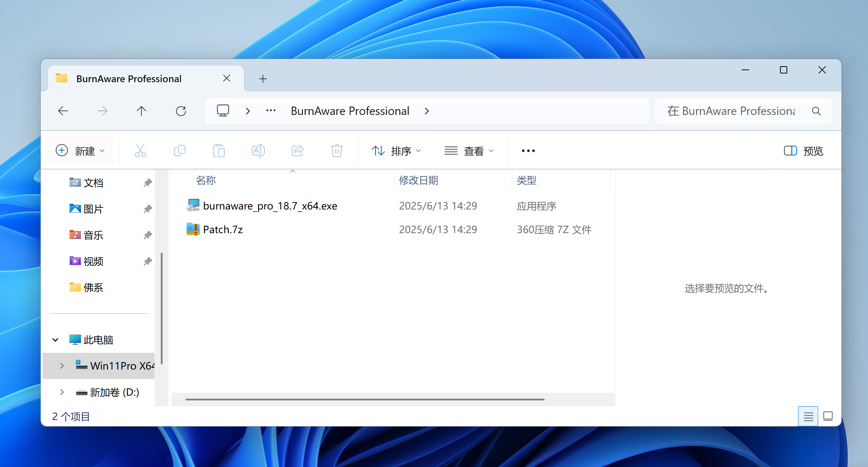Go up one folder level
Viewport: 868px width, 467px height.
[x=142, y=111]
